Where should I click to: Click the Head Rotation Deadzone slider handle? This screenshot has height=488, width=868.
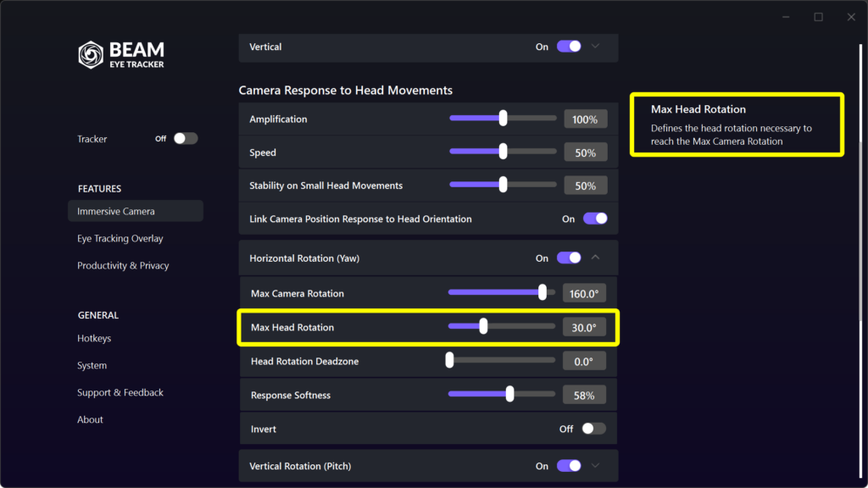click(x=449, y=360)
